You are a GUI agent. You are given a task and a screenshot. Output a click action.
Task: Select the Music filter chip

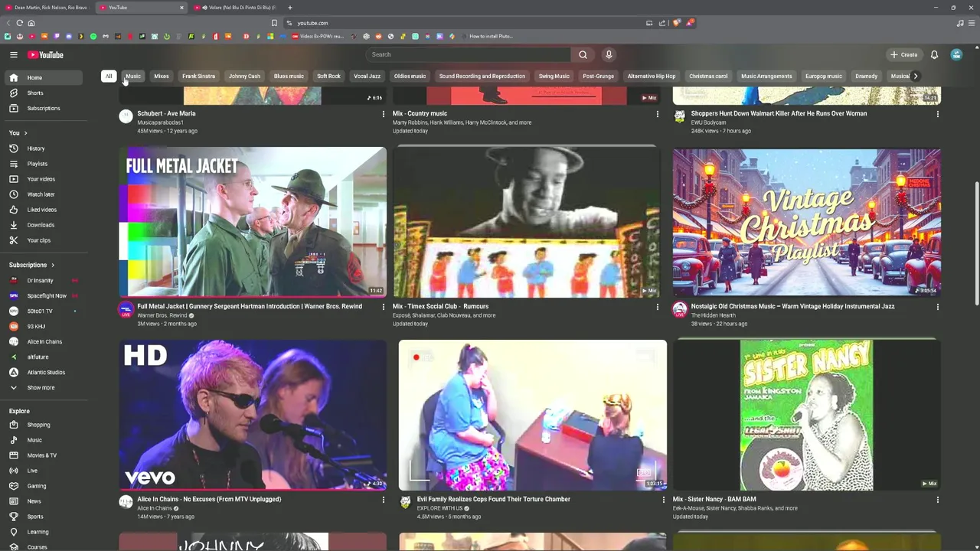point(133,76)
